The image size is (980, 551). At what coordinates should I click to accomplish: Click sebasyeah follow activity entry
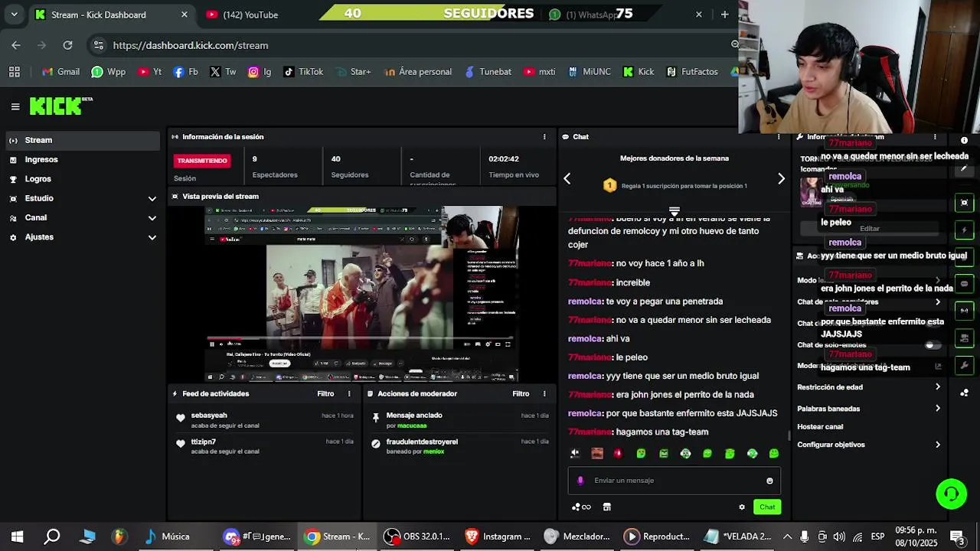tap(265, 420)
